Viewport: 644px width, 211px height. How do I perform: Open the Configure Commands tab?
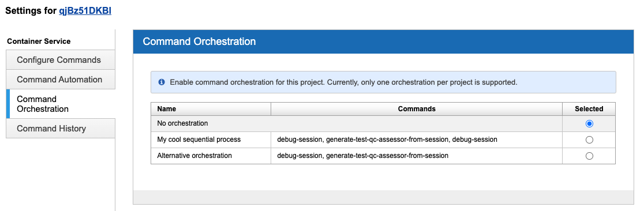click(x=61, y=60)
